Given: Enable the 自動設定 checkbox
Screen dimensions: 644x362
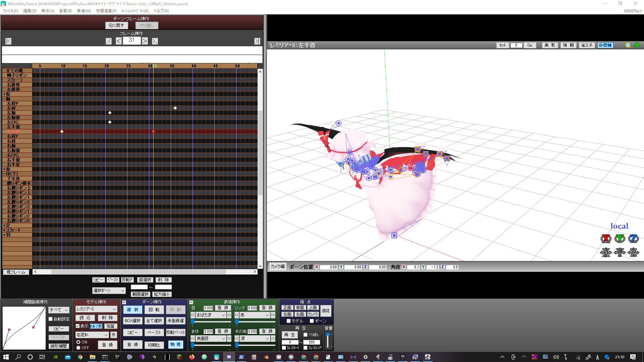Looking at the screenshot, I should [x=51, y=319].
